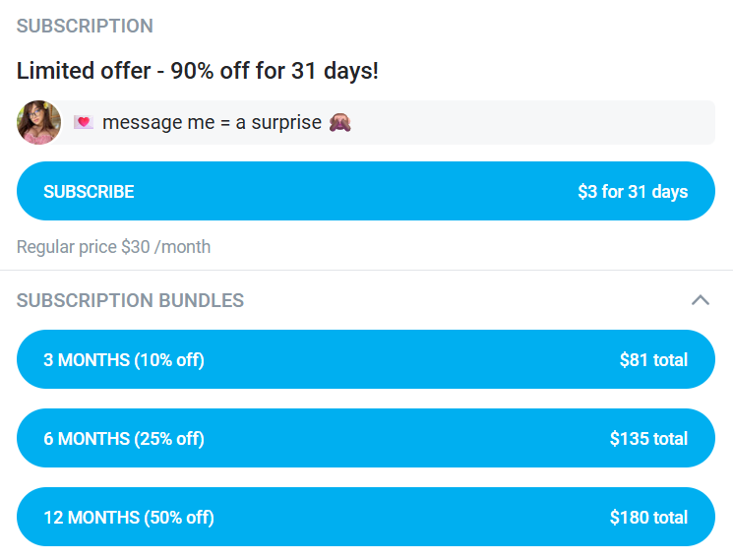Click the 'Regular price $30 /month' text
Viewport: 733px width, 560px height.
(113, 247)
